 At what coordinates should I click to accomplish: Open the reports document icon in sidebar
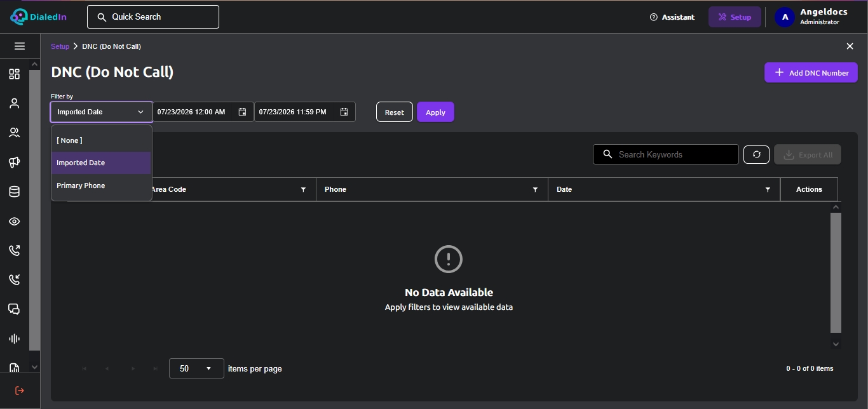pos(14,367)
